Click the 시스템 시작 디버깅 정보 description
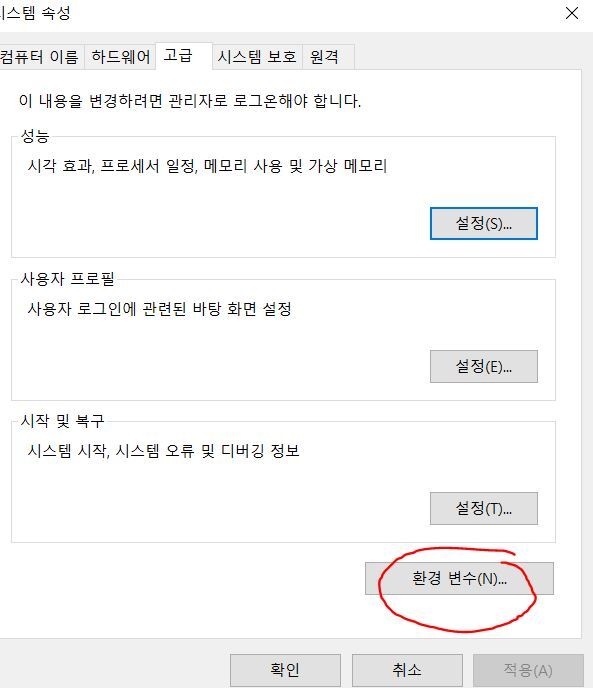The width and height of the screenshot is (593, 688). [x=163, y=451]
